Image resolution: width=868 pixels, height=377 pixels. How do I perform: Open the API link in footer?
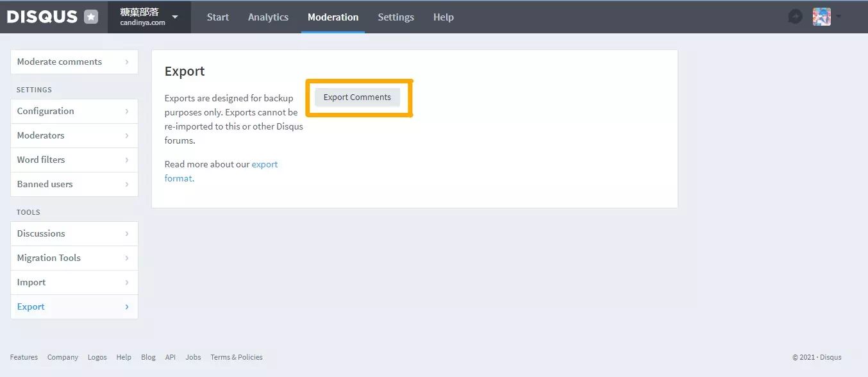[x=170, y=357]
